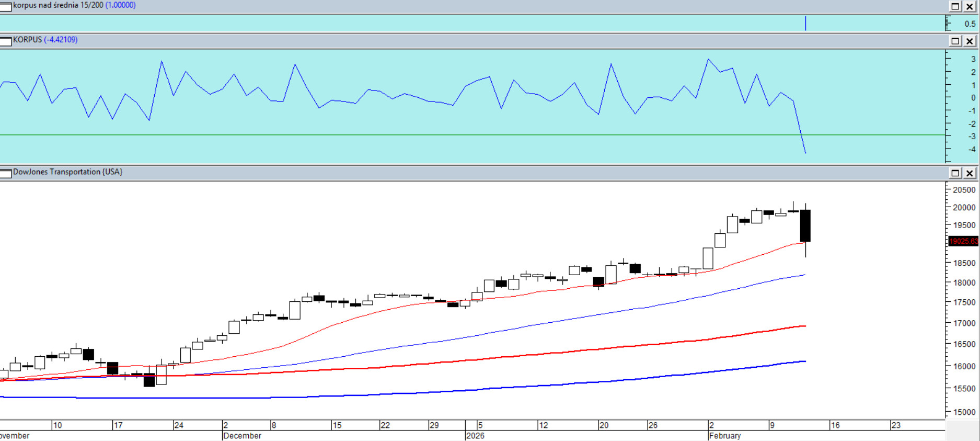Select the red 19025.63 last price label
Screen dimensions: 980x441
click(963, 241)
